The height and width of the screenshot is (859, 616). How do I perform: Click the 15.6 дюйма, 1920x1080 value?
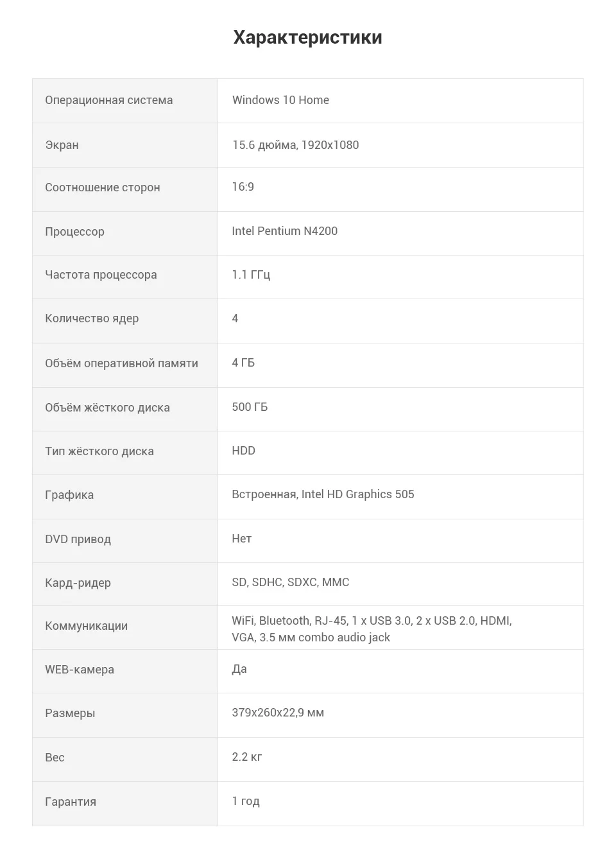tap(295, 145)
